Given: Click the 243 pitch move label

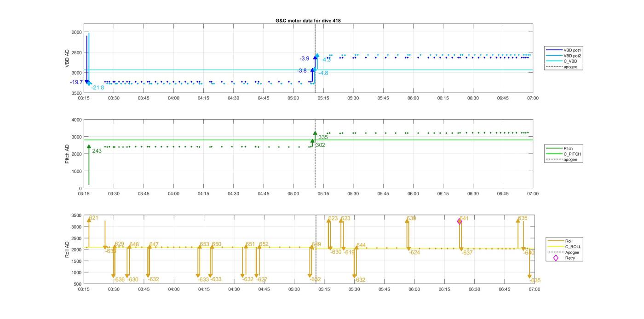Looking at the screenshot, I should point(97,151).
